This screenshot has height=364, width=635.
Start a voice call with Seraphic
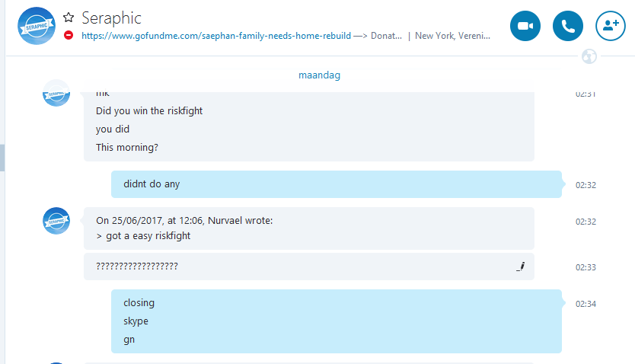pyautogui.click(x=568, y=26)
